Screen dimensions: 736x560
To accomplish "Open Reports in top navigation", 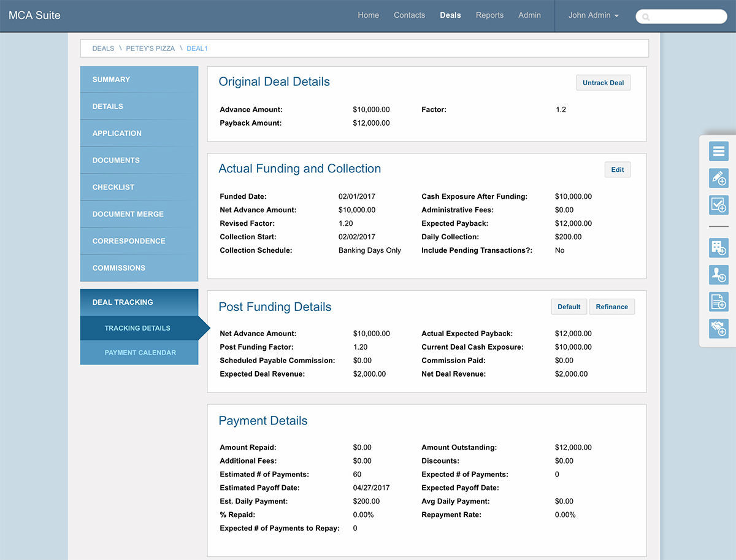I will coord(489,15).
